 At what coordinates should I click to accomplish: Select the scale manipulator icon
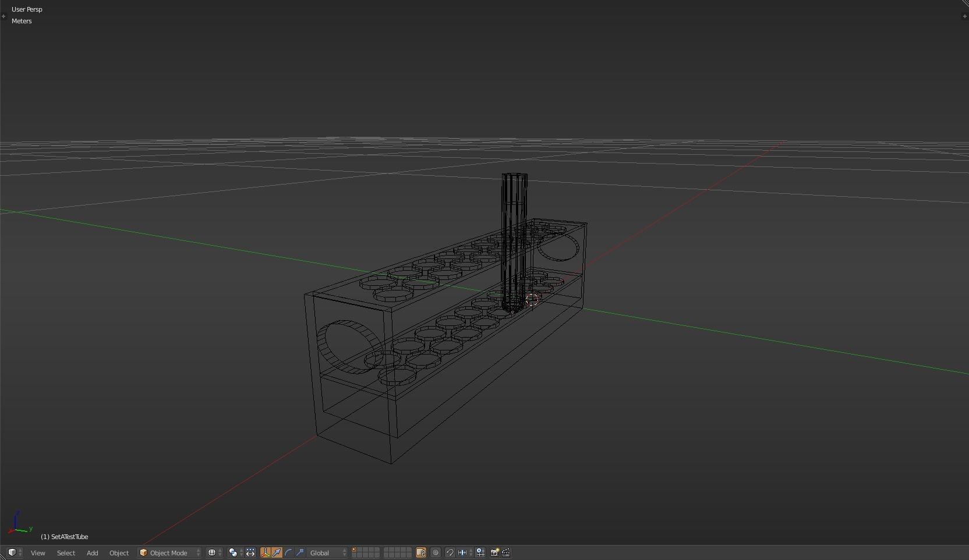[x=300, y=552]
